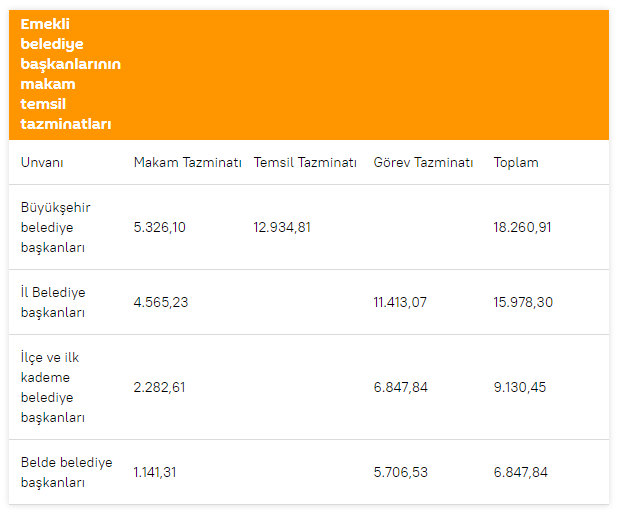
Task: Click the value 11.413,07
Action: (400, 302)
